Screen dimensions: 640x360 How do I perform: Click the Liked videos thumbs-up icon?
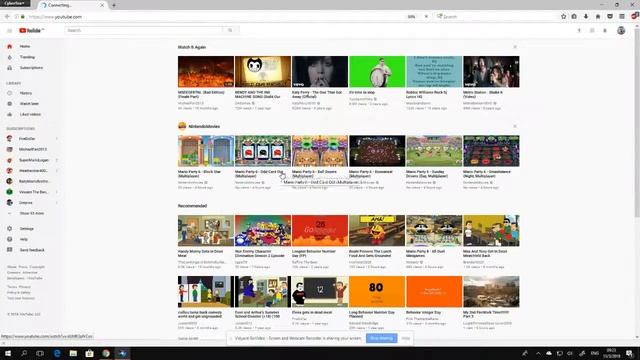tap(9, 114)
